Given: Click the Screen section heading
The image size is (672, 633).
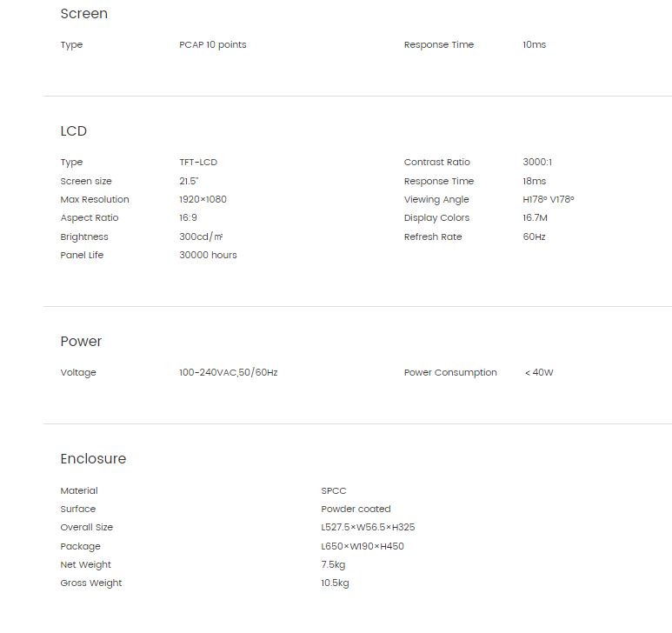Looking at the screenshot, I should pos(84,14).
